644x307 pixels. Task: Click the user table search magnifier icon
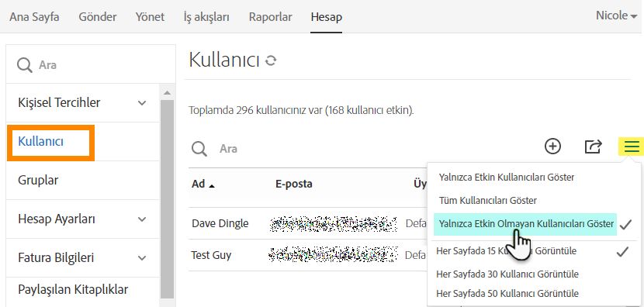click(199, 149)
